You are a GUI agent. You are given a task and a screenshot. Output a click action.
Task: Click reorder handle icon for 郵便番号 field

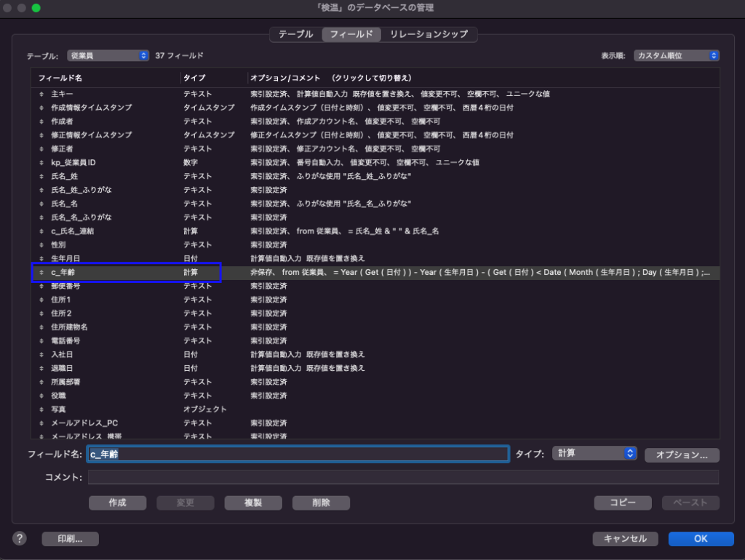[41, 286]
